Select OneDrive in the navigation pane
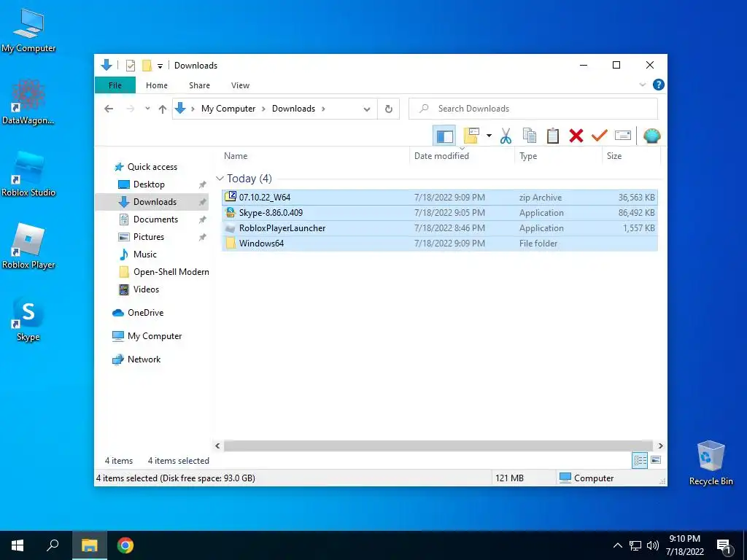 (138, 312)
